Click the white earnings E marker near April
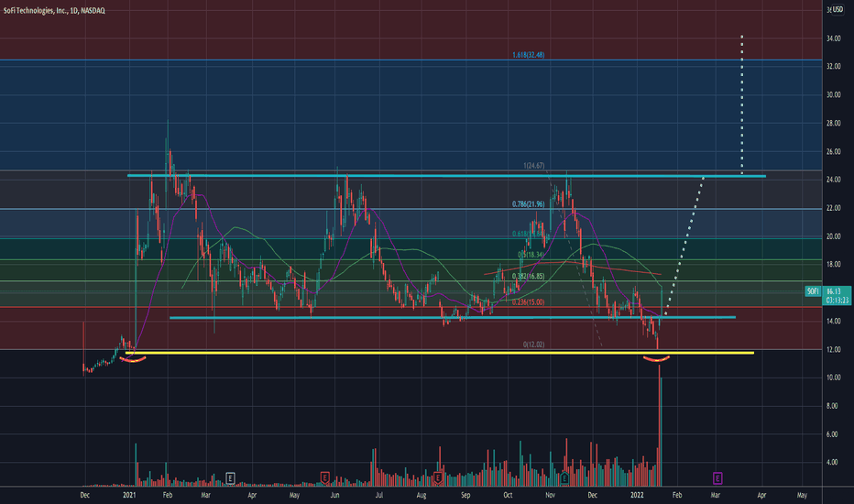Image resolution: width=854 pixels, height=504 pixels. [230, 478]
